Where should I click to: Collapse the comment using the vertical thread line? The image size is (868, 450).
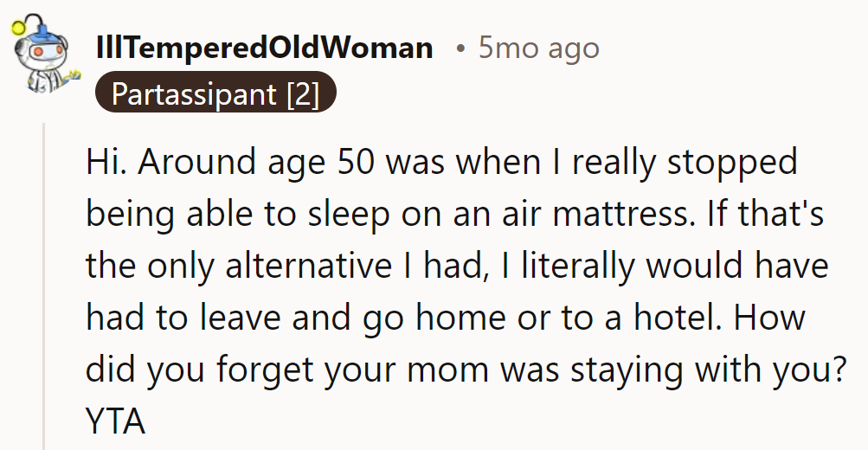[43, 286]
